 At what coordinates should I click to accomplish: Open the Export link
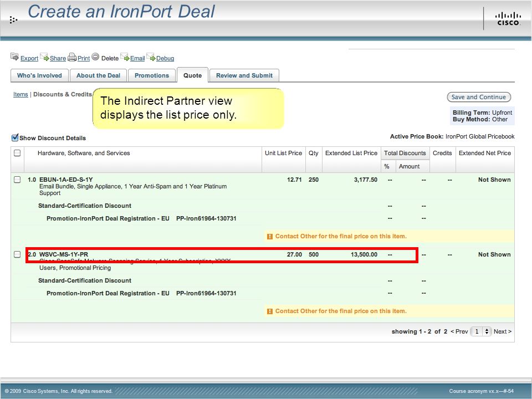29,58
